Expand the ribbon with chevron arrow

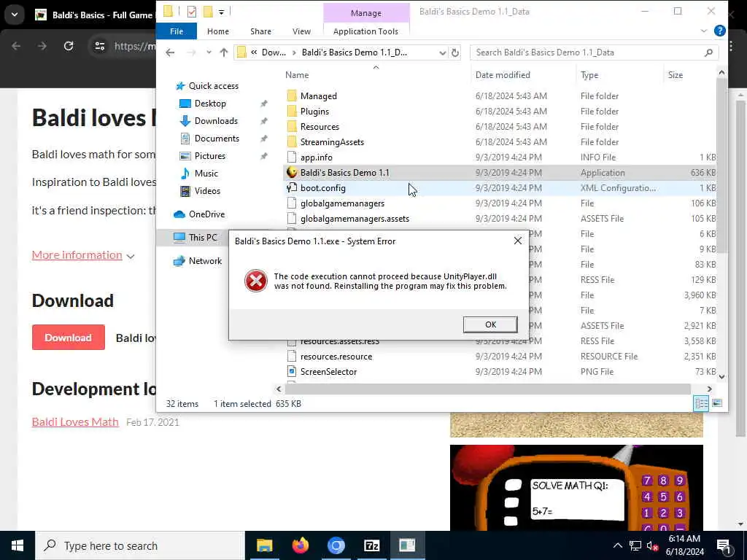click(704, 31)
